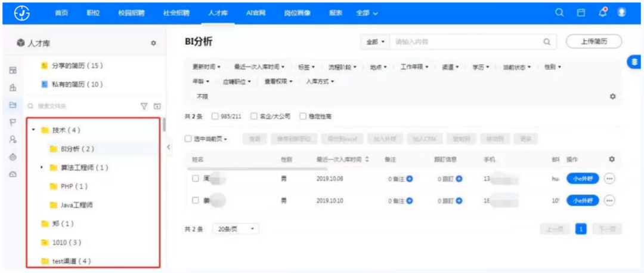Open 社会招聘 in top navigation
644x273 pixels.
coord(176,13)
